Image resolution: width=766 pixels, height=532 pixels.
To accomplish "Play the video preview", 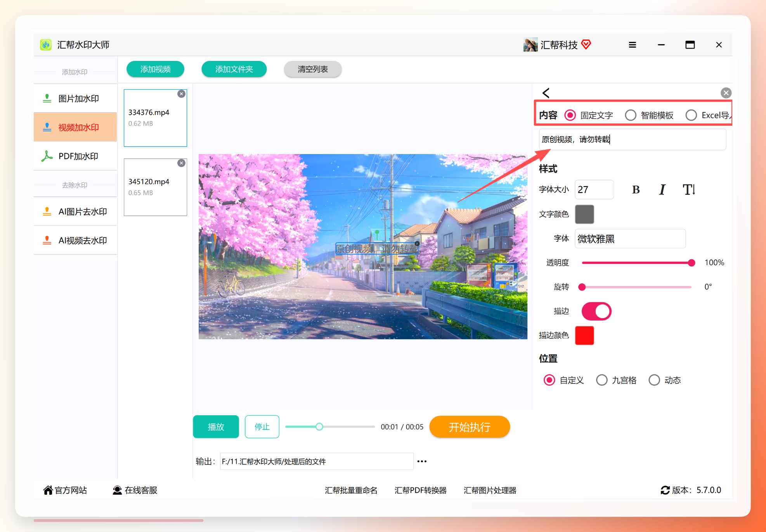I will tap(216, 427).
